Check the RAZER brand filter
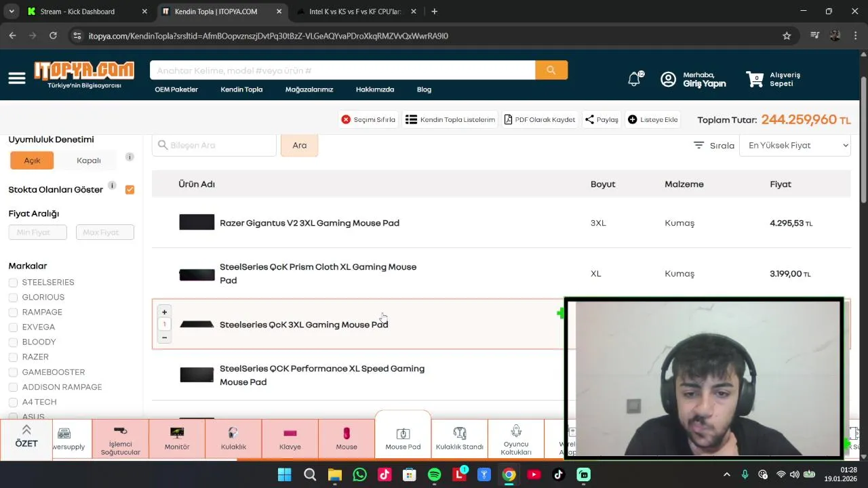The height and width of the screenshot is (488, 868). click(x=13, y=357)
